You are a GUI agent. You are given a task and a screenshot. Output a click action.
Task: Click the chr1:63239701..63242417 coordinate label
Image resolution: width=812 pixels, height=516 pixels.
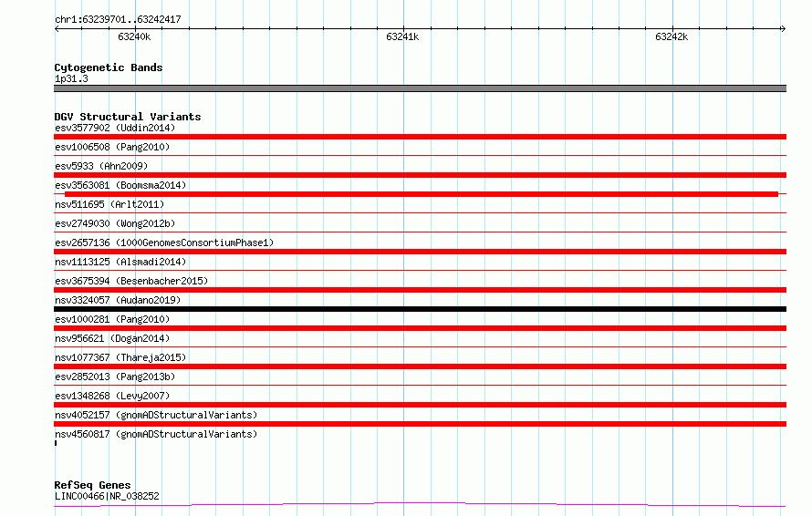click(x=118, y=20)
